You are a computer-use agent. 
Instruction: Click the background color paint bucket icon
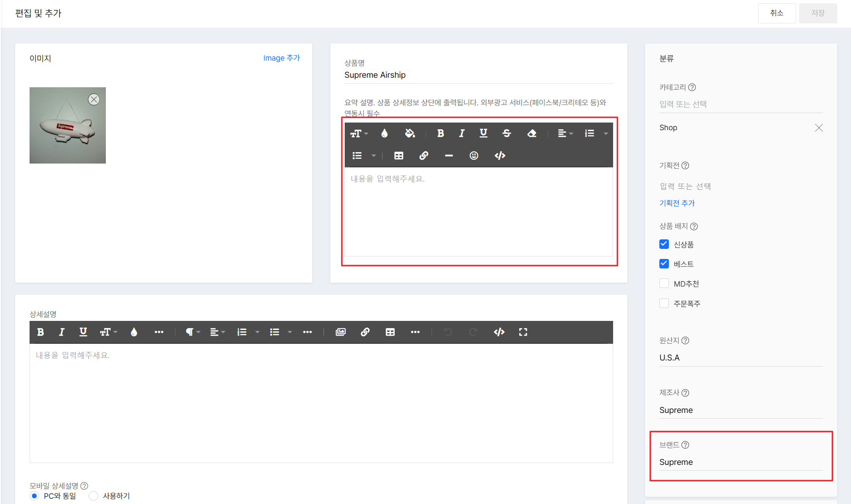pyautogui.click(x=410, y=134)
